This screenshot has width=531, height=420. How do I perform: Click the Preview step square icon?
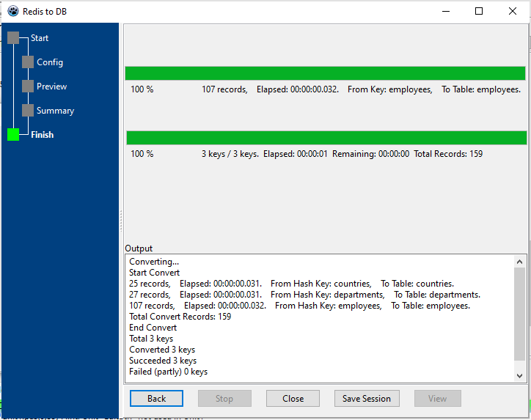(x=28, y=86)
